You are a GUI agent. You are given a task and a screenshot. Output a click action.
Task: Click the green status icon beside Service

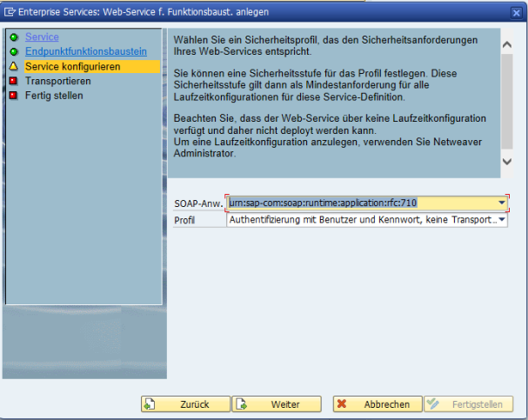(x=12, y=37)
